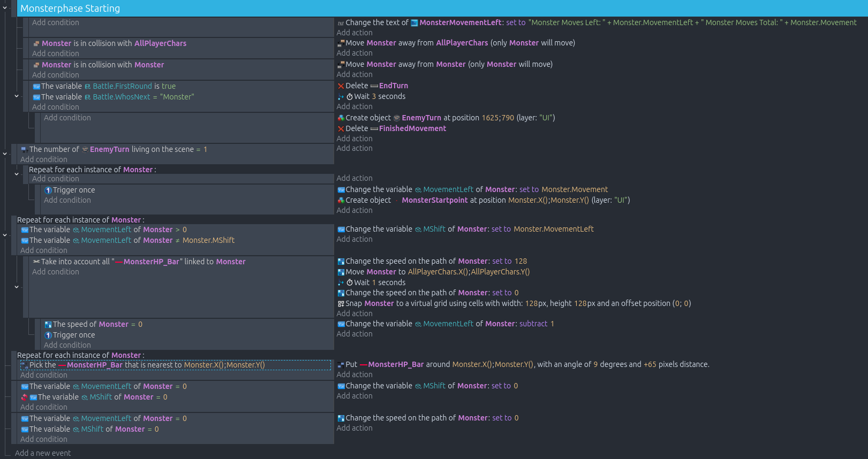
Task: Click Add action below Wait 3 seconds
Action: pyautogui.click(x=354, y=106)
